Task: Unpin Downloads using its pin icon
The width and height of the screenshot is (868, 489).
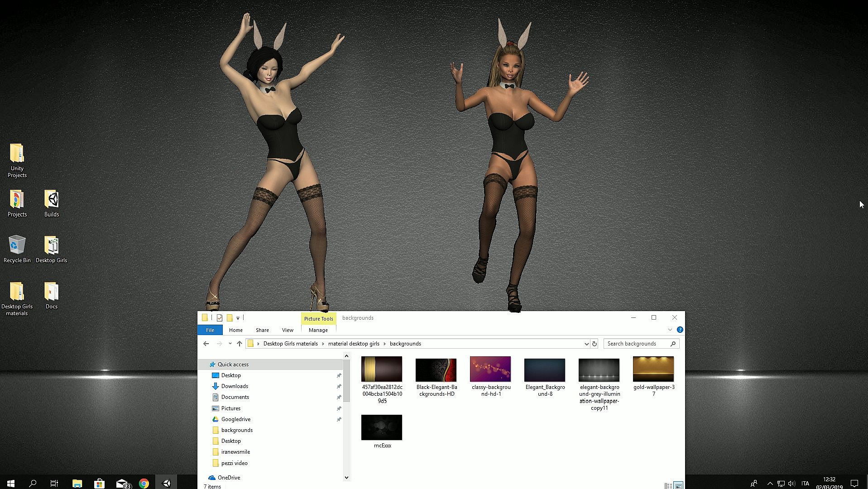Action: click(x=339, y=386)
